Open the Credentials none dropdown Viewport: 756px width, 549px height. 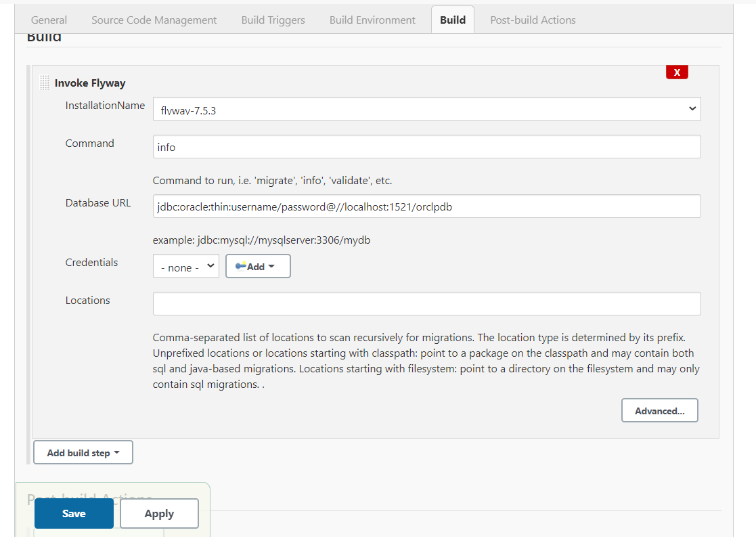(x=185, y=265)
